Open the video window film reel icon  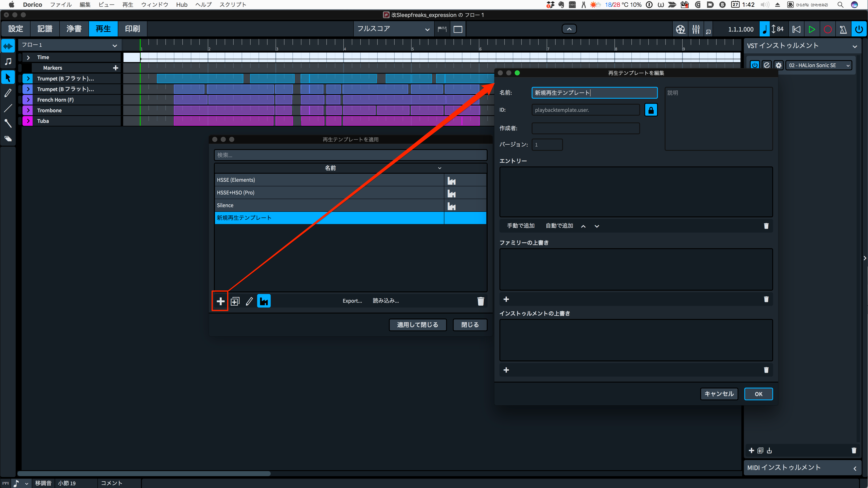[680, 29]
